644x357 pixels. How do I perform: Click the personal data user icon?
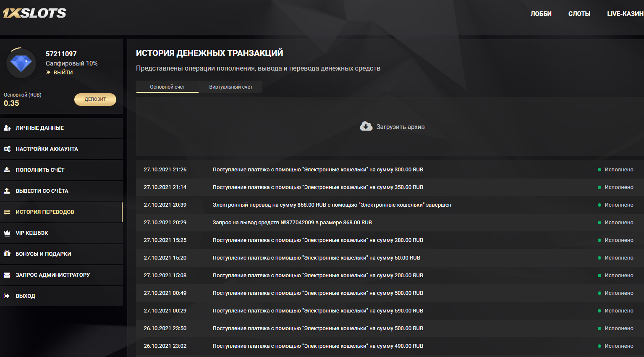point(7,128)
